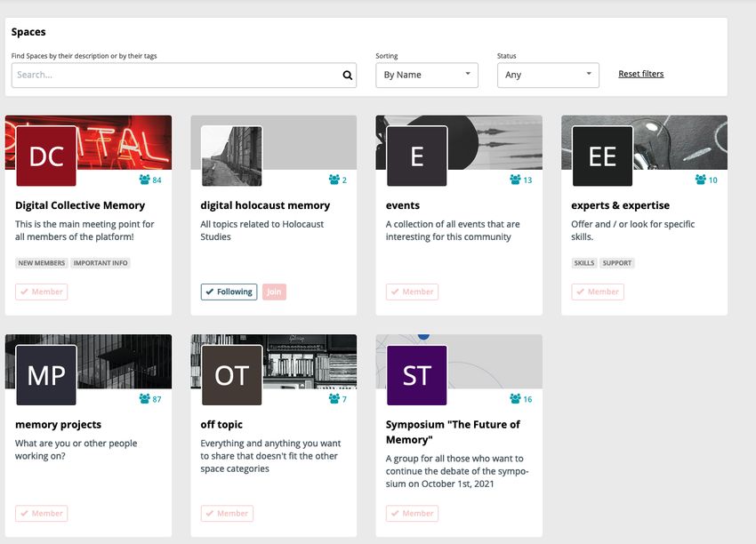The image size is (756, 544).
Task: Click the Symposium ST avatar icon
Action: [x=416, y=375]
